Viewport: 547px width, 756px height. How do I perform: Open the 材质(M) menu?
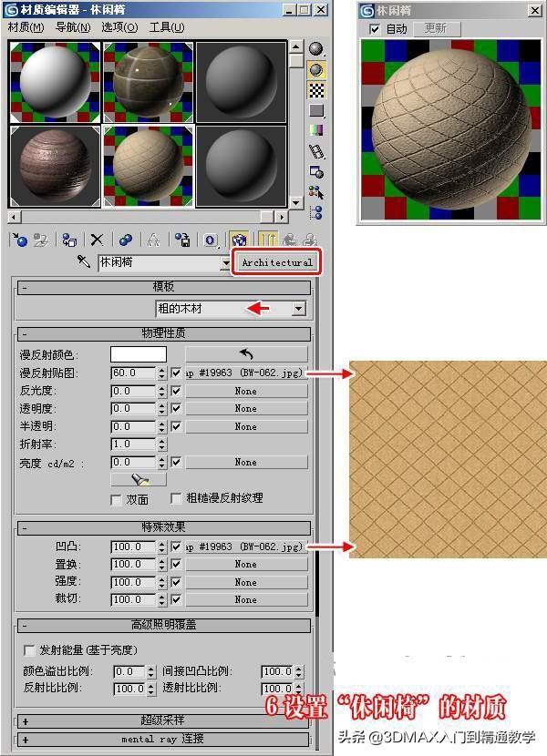tap(26, 27)
